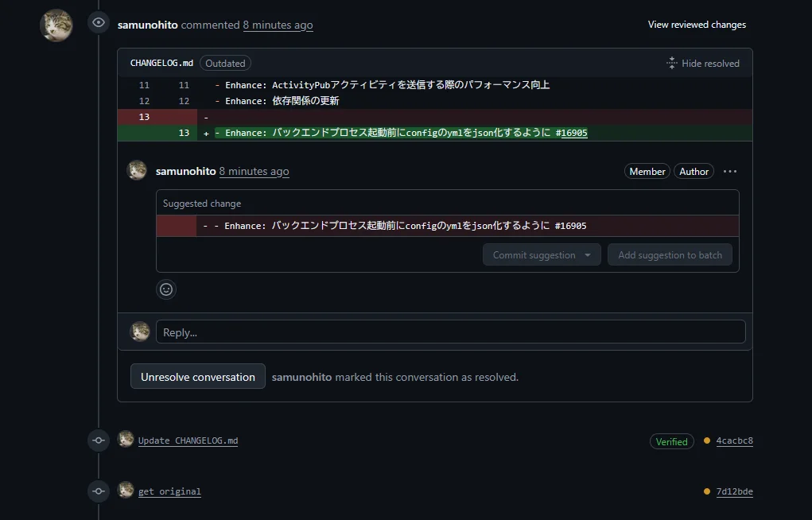Screen dimensions: 812x520
Task: Open the Update CHANGELOG.md commit link
Action: click(188, 440)
